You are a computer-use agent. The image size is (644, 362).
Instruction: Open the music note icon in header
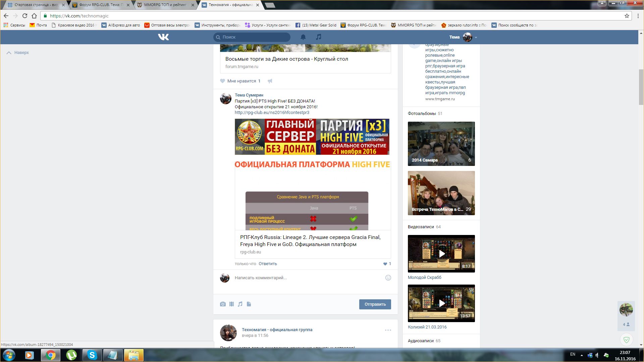[319, 37]
